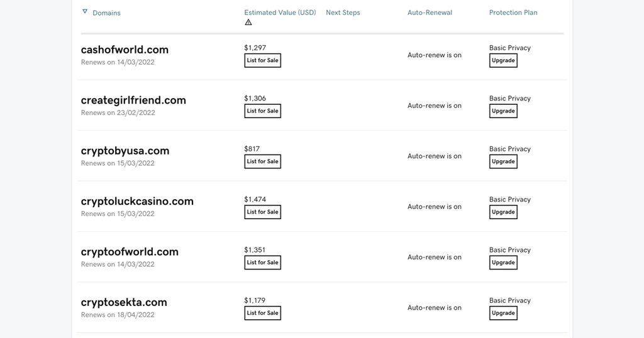Click the $1,474 estimated value

click(255, 199)
